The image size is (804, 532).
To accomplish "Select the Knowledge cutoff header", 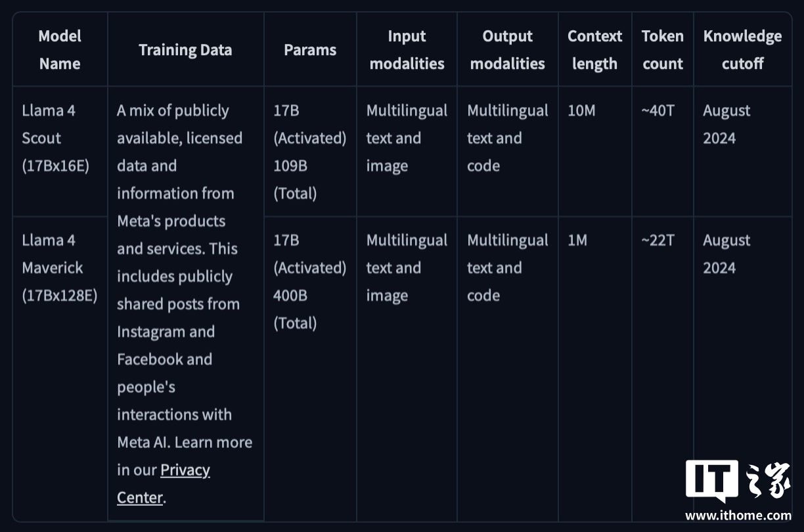I will [742, 50].
